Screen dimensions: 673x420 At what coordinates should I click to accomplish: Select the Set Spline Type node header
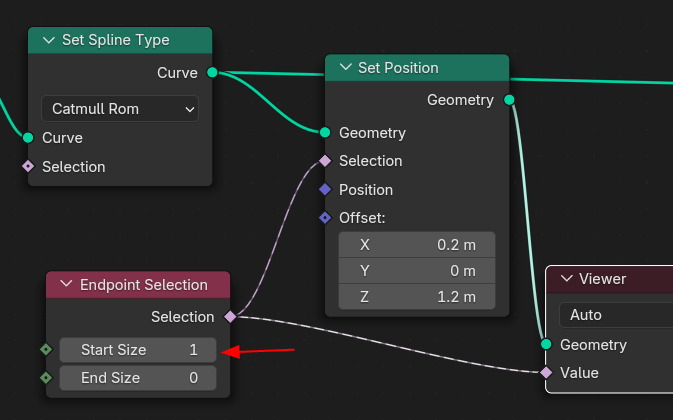pyautogui.click(x=120, y=40)
